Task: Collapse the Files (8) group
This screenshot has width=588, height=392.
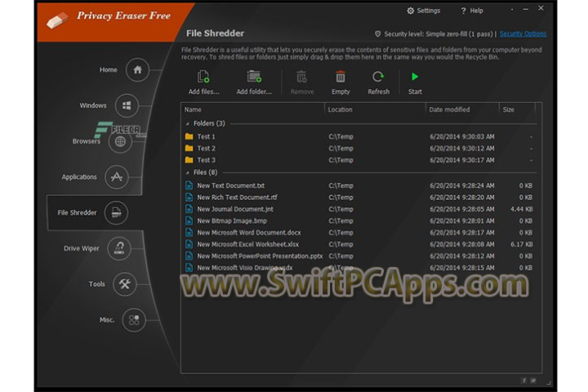Action: click(x=188, y=172)
